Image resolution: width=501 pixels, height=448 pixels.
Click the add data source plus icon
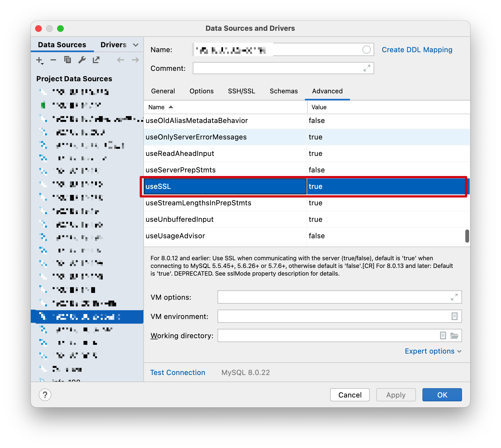click(40, 60)
